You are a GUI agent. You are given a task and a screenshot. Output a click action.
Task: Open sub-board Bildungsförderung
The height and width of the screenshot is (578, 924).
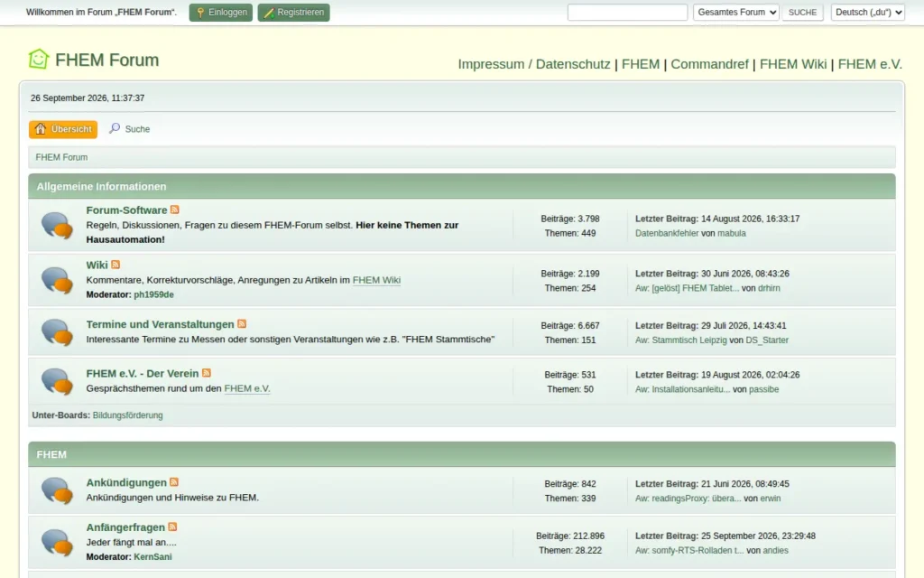128,415
